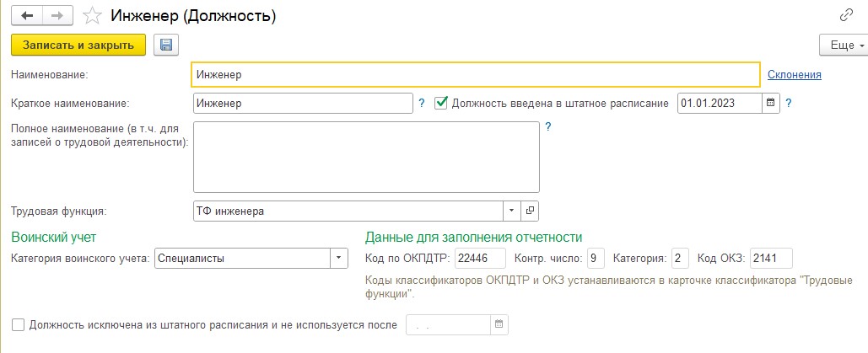Open calendar for staffing schedule entry date
The height and width of the screenshot is (353, 868).
point(771,103)
